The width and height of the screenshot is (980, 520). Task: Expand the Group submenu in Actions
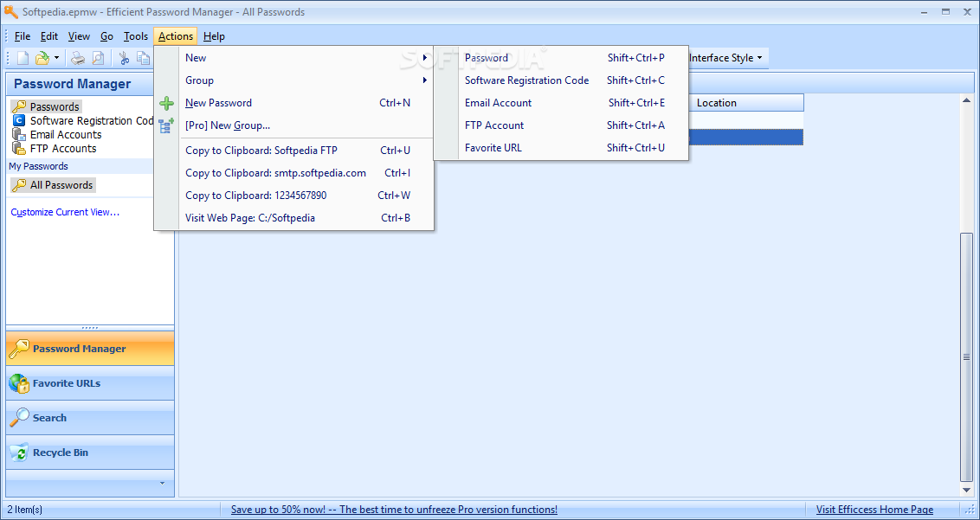293,80
